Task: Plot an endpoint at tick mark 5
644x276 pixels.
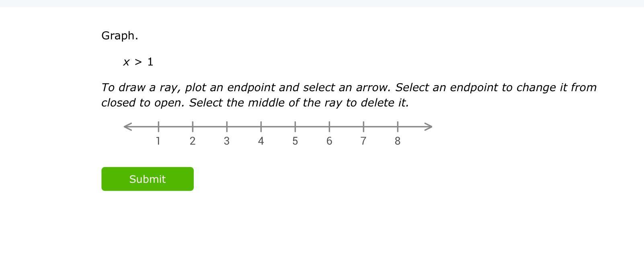Action: point(295,127)
